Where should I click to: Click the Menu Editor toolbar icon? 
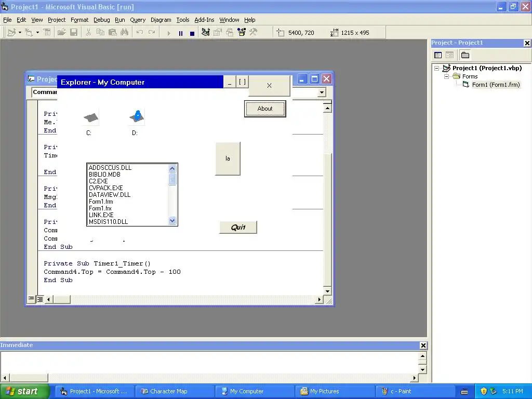coord(47,33)
